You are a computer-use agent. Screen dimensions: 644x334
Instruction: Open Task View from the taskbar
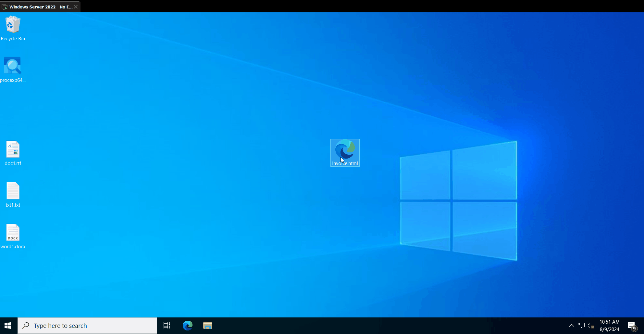167,326
